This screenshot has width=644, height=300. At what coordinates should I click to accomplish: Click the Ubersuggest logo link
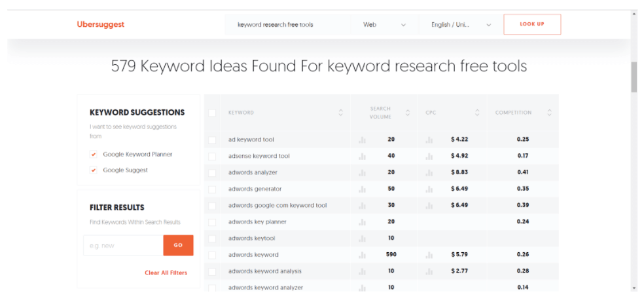tap(101, 24)
